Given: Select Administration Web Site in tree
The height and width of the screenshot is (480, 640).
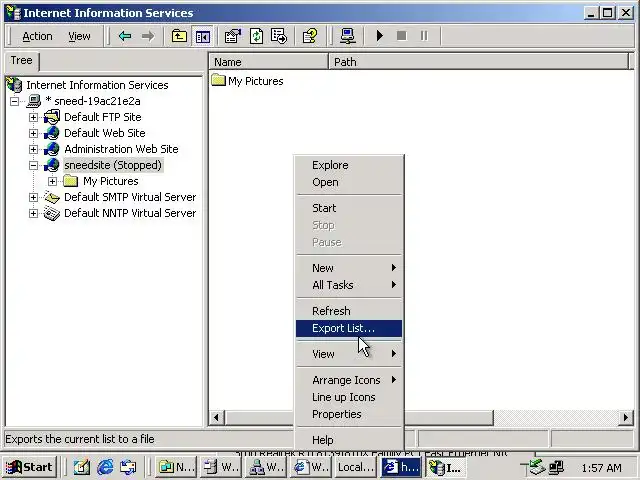Looking at the screenshot, I should pyautogui.click(x=121, y=149).
